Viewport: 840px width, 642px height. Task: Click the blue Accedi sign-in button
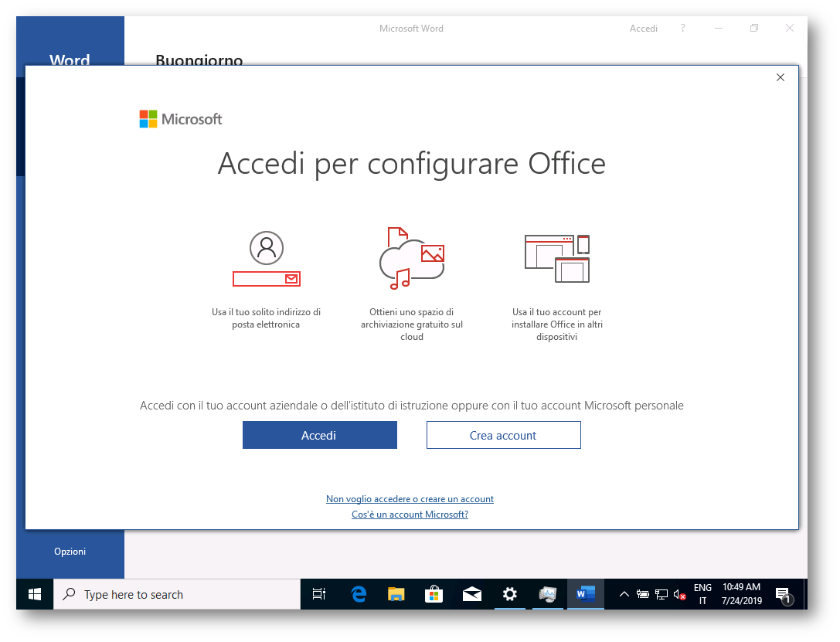click(x=319, y=435)
